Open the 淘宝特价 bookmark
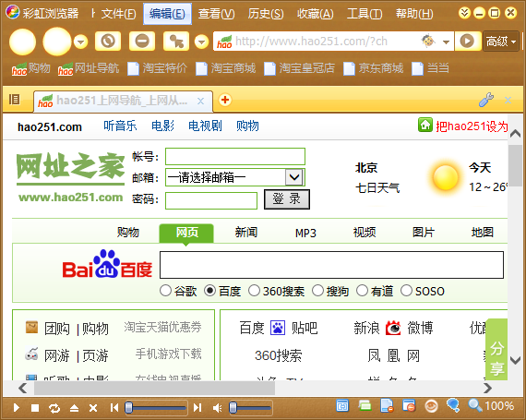526x420 pixels. click(158, 68)
